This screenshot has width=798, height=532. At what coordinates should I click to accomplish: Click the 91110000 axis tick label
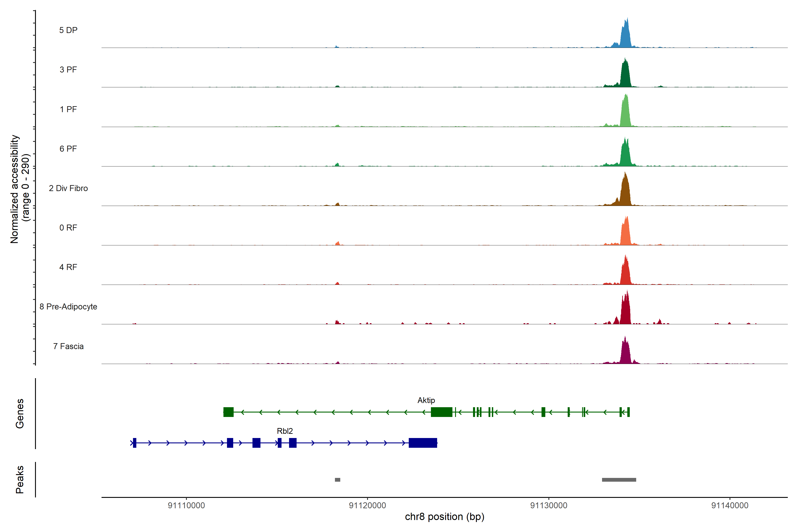[x=186, y=505]
